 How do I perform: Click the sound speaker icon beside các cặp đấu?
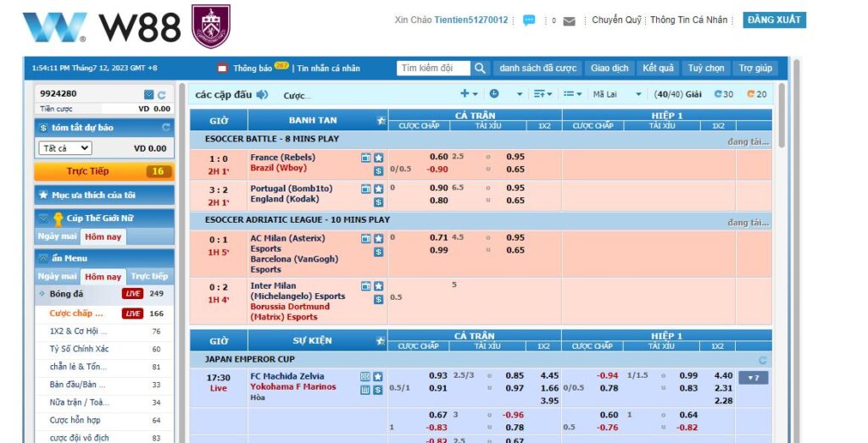point(263,95)
